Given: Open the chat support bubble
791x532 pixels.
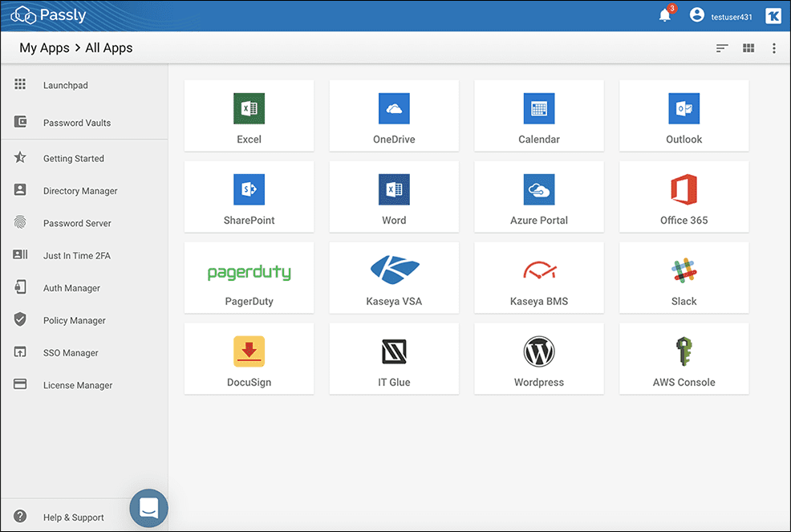Looking at the screenshot, I should tap(149, 508).
